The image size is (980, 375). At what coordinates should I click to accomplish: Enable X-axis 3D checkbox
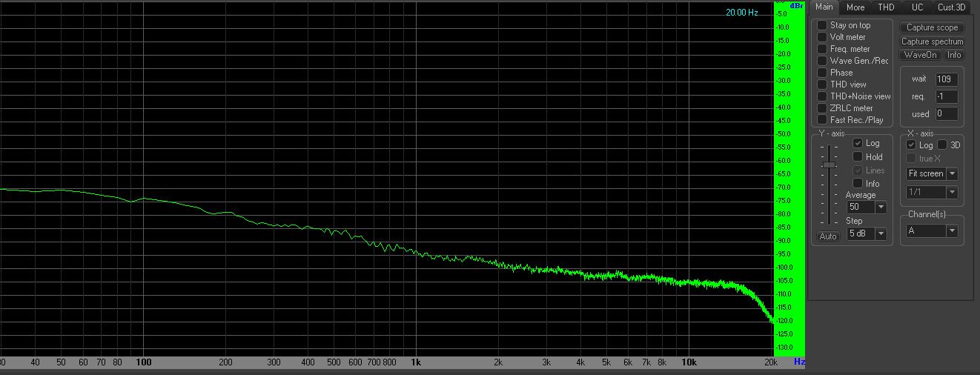click(x=943, y=145)
